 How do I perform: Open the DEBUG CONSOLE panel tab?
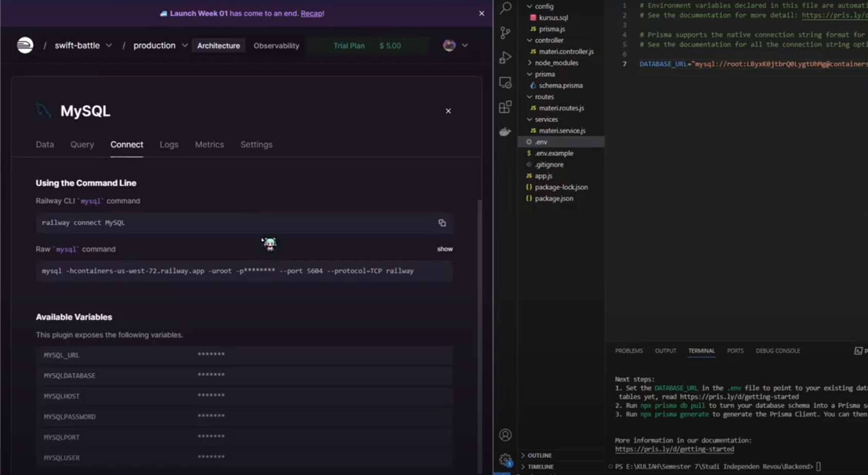pos(778,351)
